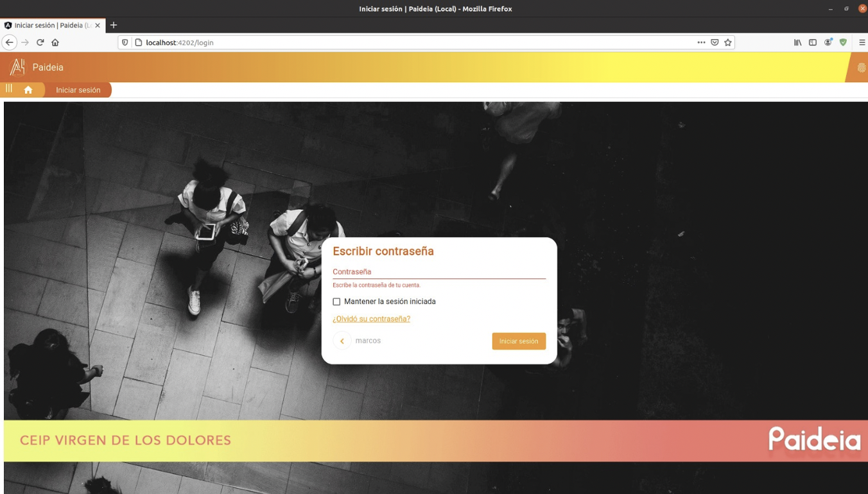The image size is (868, 494).
Task: Click CEIP VIRGEN DE LOS DOLORES banner text
Action: tap(125, 440)
